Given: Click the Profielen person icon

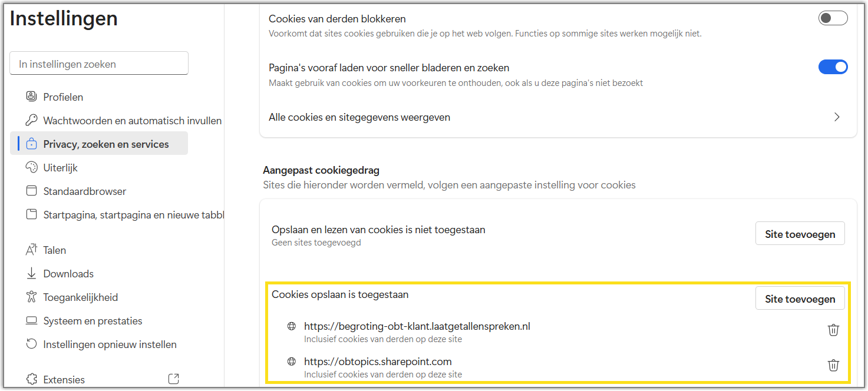Looking at the screenshot, I should point(31,97).
